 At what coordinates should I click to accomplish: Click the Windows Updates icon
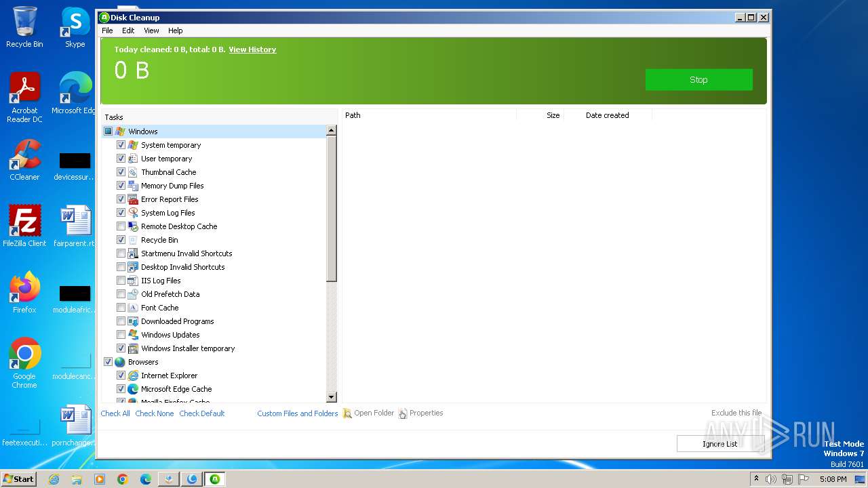133,335
